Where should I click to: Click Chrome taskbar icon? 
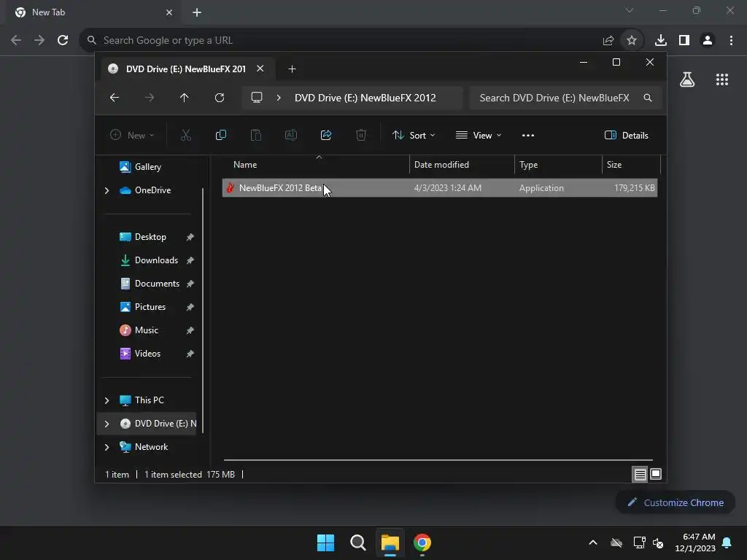[422, 542]
